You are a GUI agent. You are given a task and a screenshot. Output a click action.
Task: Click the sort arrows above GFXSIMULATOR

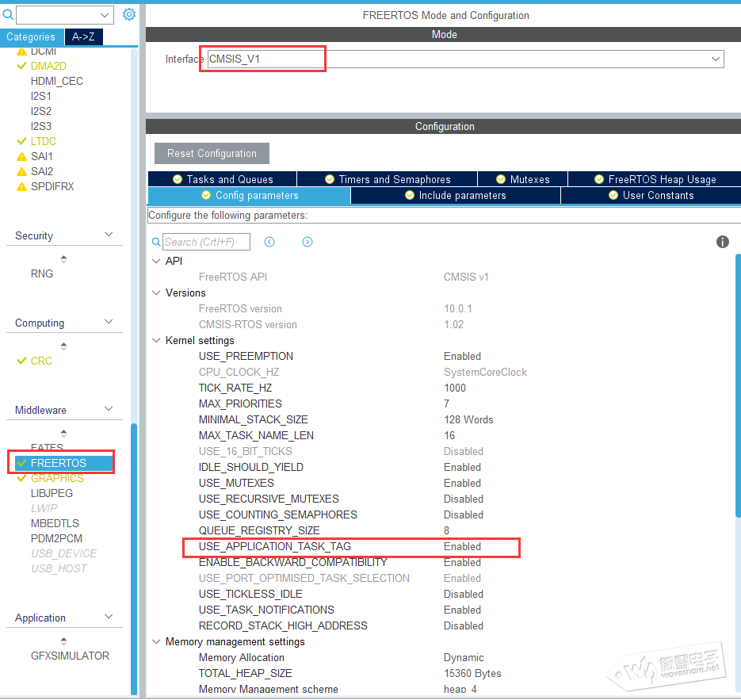[x=63, y=641]
